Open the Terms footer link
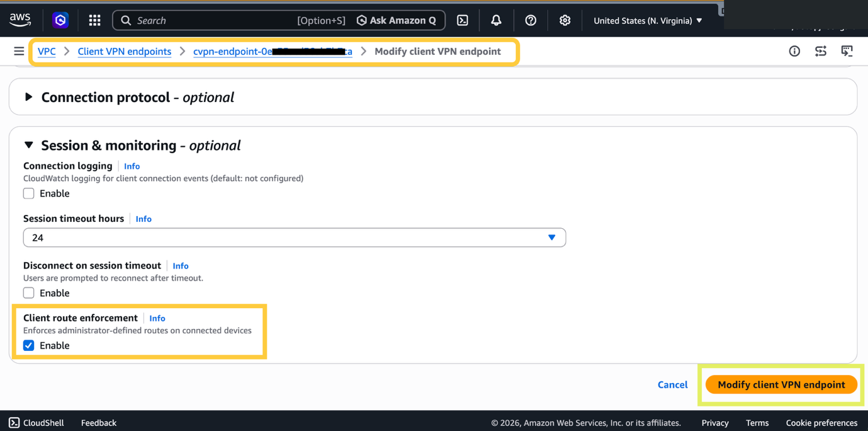 [757, 423]
